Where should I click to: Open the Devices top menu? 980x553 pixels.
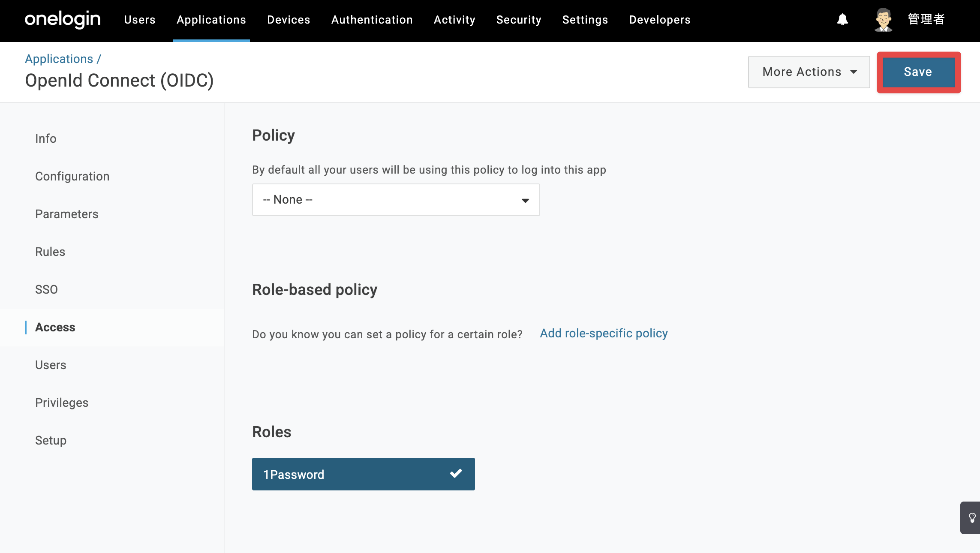289,20
